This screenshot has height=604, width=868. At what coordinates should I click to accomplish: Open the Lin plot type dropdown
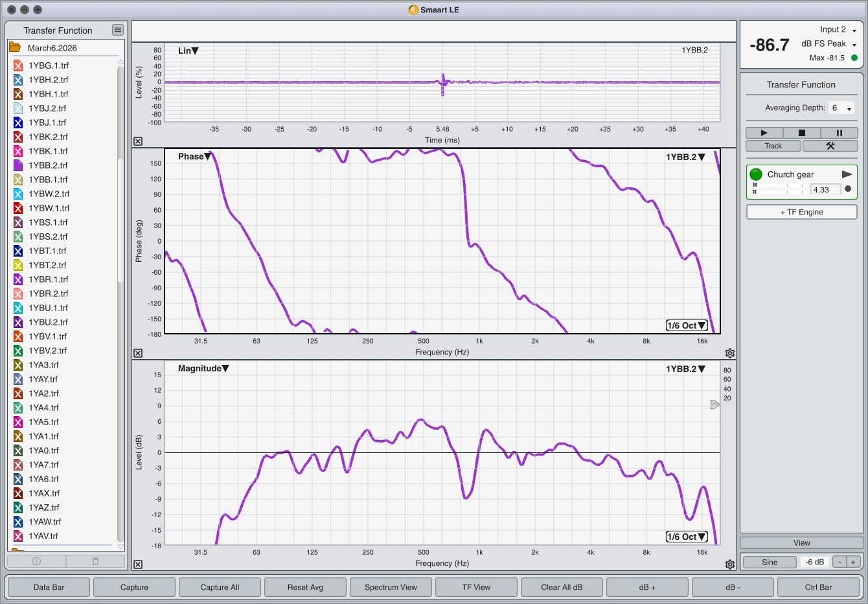point(188,51)
